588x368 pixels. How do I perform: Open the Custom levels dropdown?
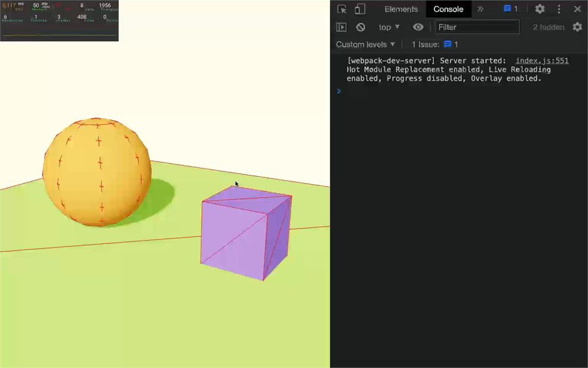tap(365, 44)
